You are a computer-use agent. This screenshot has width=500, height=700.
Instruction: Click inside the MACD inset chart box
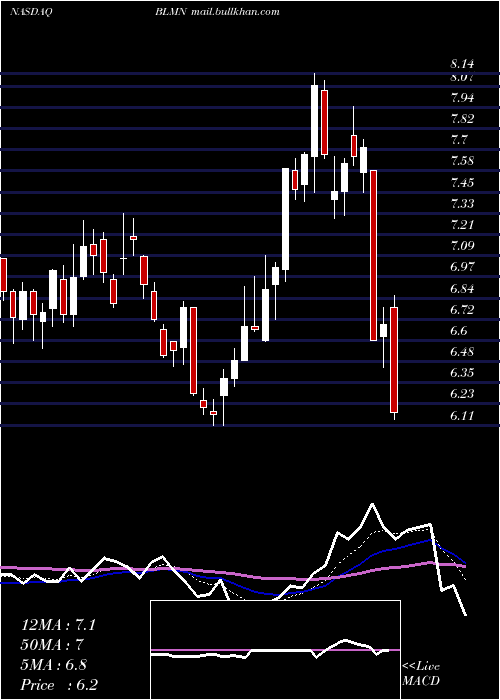tap(275, 650)
